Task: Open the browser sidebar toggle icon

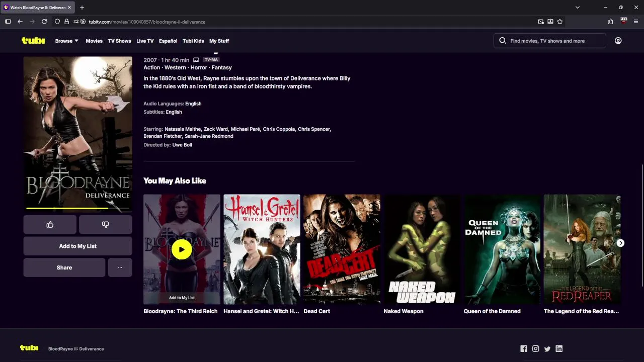Action: click(x=8, y=22)
